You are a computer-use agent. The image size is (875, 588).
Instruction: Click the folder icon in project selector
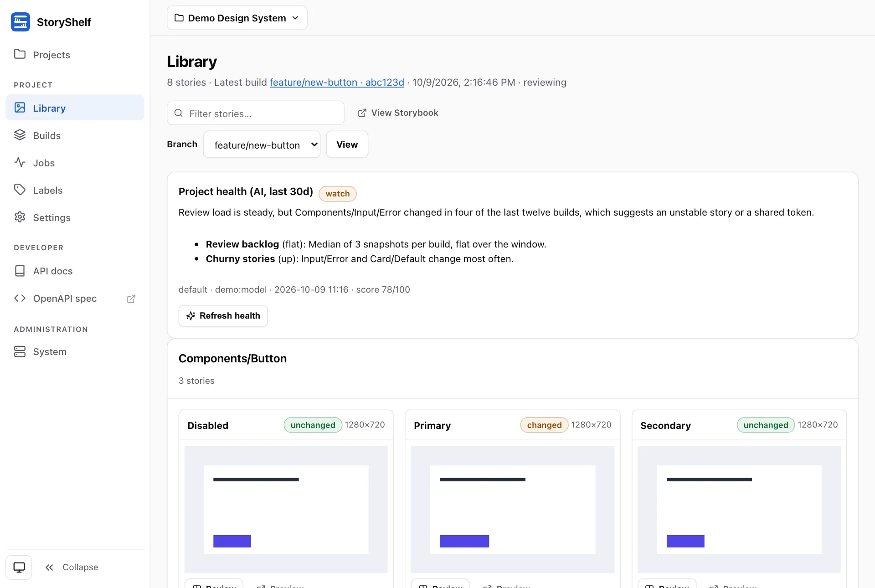[x=179, y=18]
